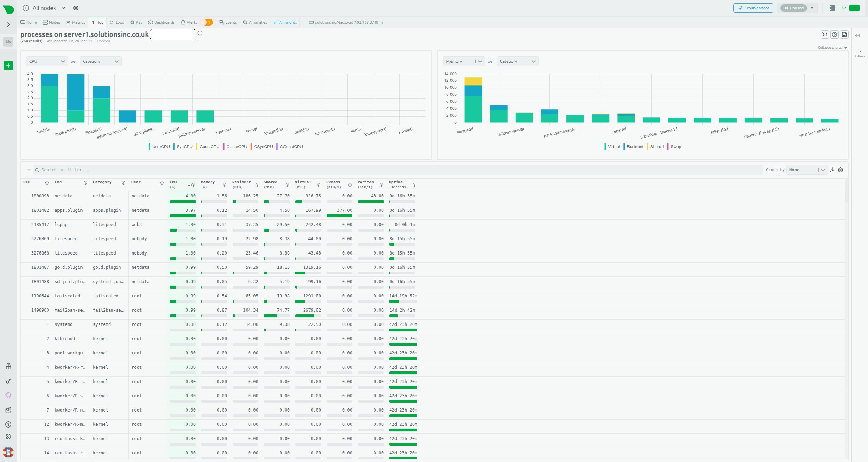Click the info icon next to PID column
Screen dimensions: 868x462
pos(47,183)
